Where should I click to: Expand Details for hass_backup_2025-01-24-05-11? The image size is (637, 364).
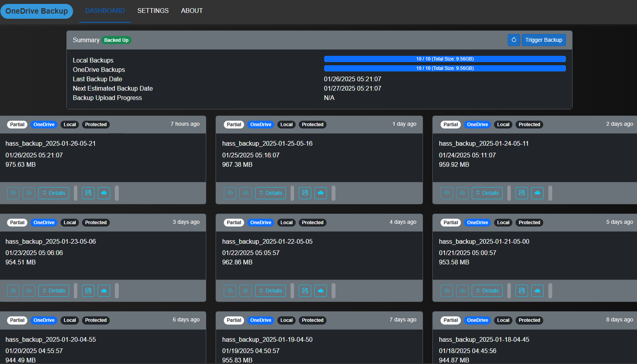(x=487, y=193)
